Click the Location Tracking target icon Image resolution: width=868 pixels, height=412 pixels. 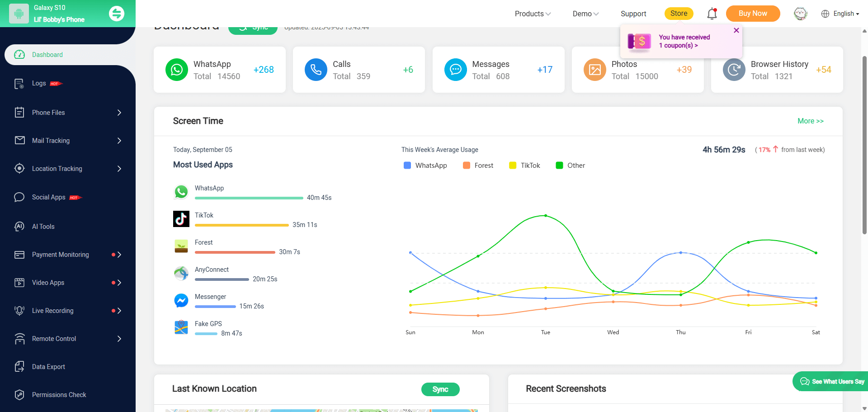point(19,168)
